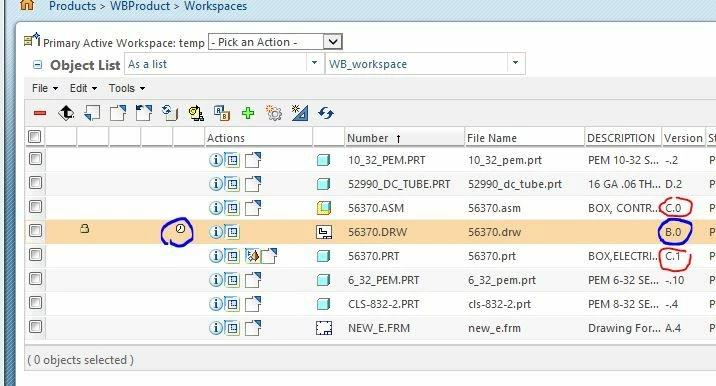Viewport: 716px width, 386px height.
Task: Click the red minus Remove icon in toolbar
Action: [40, 113]
